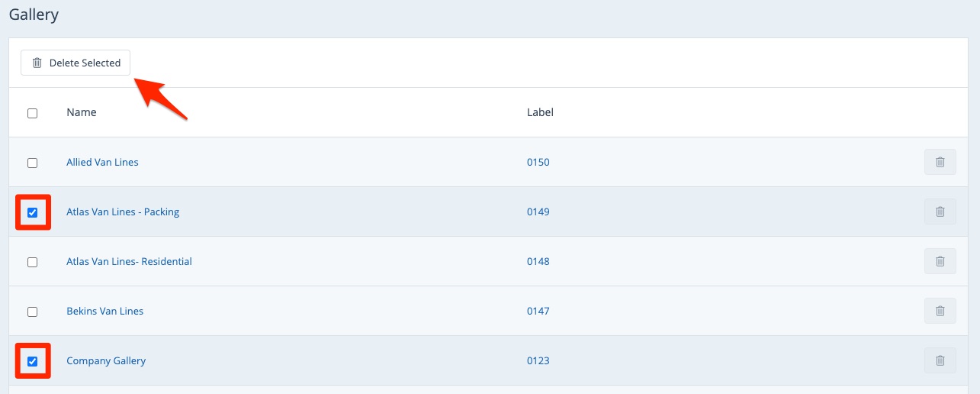This screenshot has width=980, height=394.
Task: Delete Allied Van Lines with trash icon
Action: coord(940,163)
